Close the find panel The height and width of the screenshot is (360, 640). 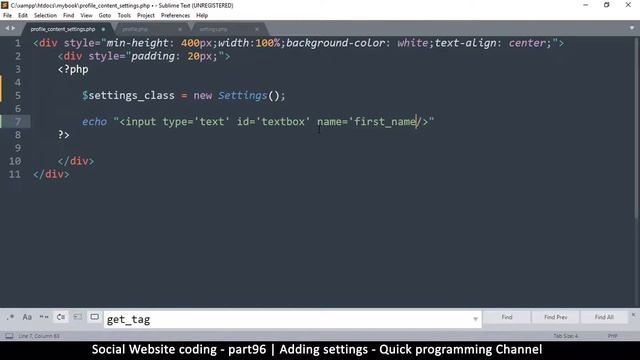tap(633, 315)
